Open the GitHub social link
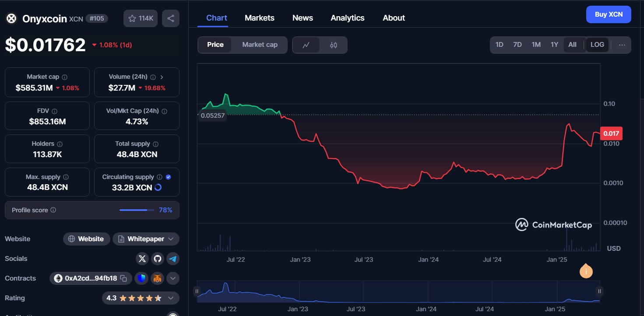This screenshot has height=316, width=644. pyautogui.click(x=158, y=259)
